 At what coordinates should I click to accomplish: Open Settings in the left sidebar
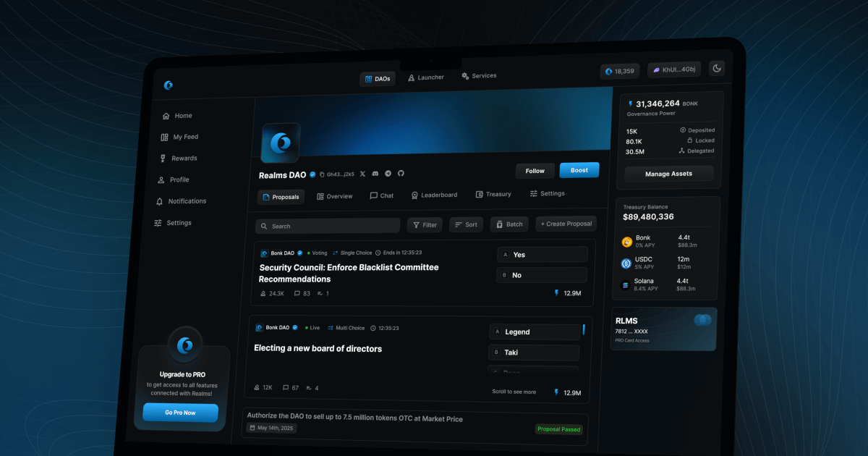(x=172, y=223)
